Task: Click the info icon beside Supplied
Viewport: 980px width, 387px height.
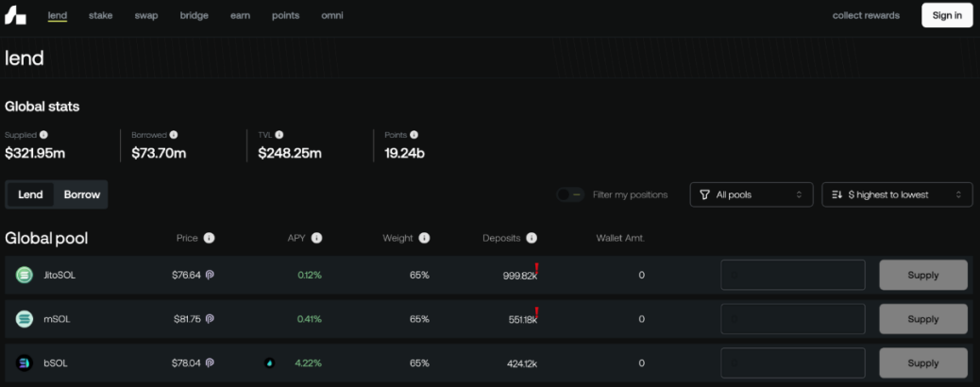Action: click(x=43, y=135)
